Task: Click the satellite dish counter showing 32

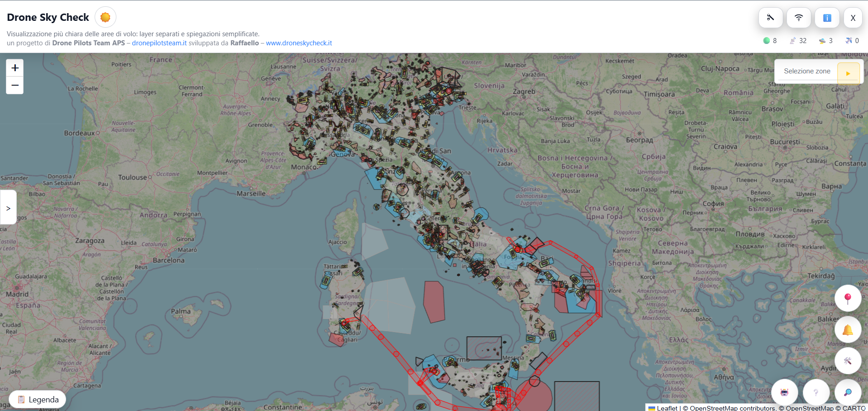Action: [x=798, y=41]
